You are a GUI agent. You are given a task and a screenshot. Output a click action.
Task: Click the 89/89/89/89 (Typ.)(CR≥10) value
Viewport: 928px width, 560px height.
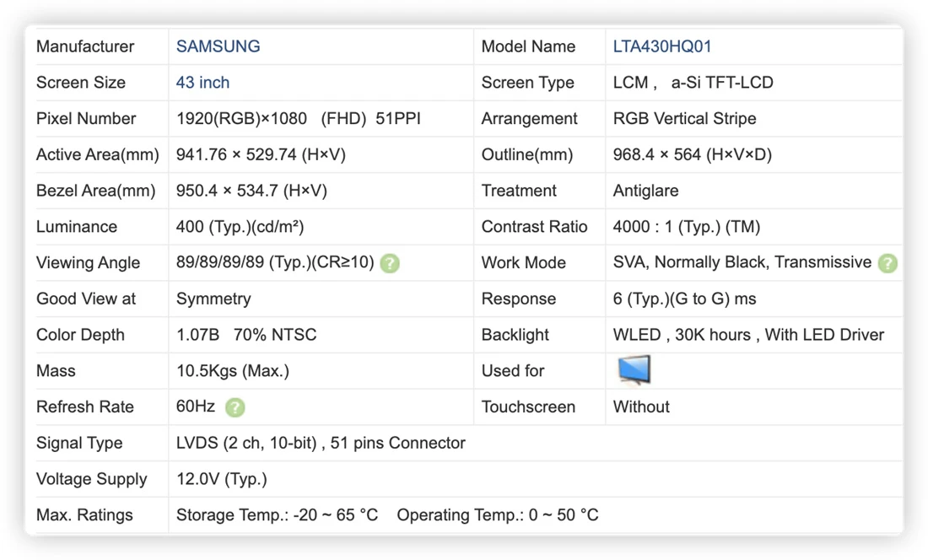coord(275,262)
